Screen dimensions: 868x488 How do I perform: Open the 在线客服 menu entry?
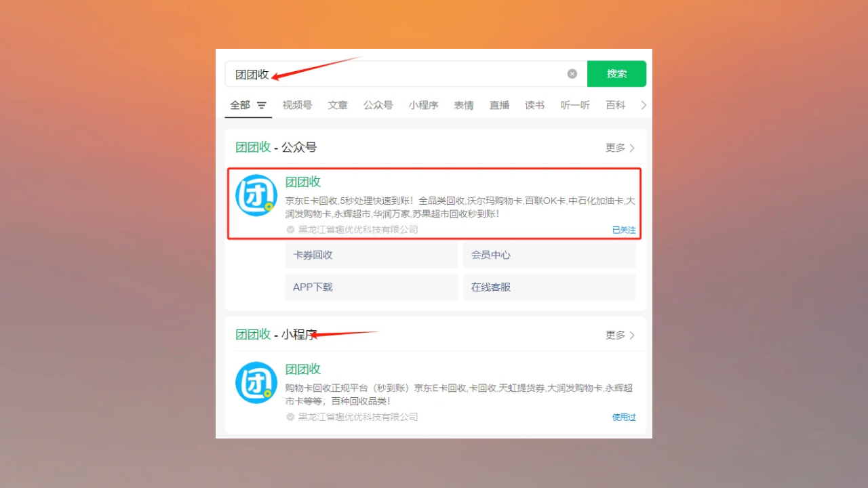[x=549, y=287]
